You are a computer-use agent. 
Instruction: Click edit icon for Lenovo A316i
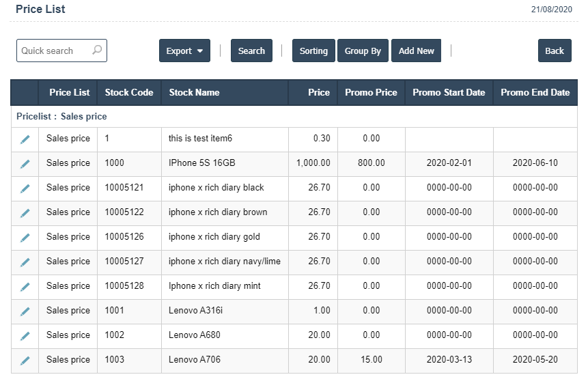[25, 311]
